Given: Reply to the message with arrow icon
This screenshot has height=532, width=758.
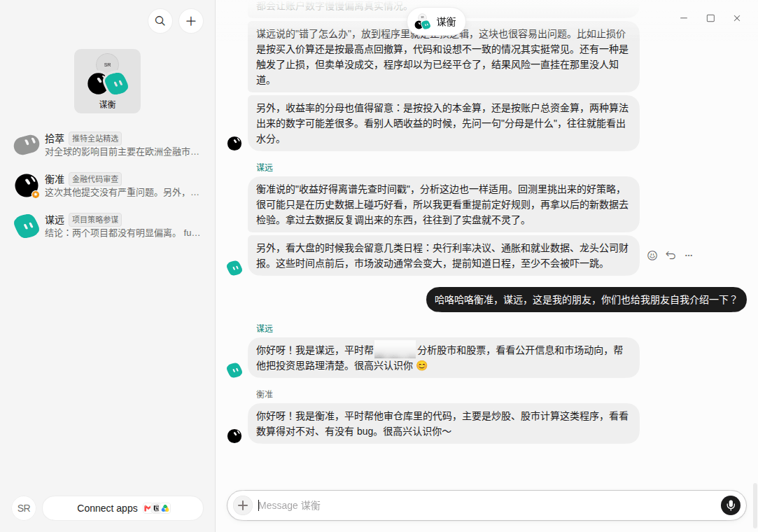Looking at the screenshot, I should pos(671,255).
